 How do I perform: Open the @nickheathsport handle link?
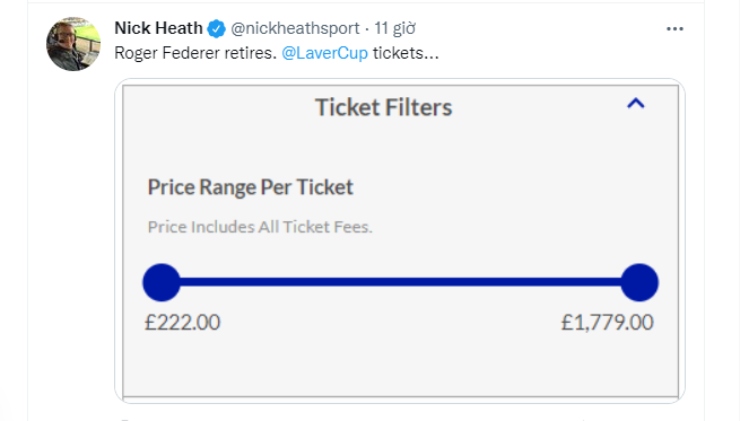click(295, 28)
